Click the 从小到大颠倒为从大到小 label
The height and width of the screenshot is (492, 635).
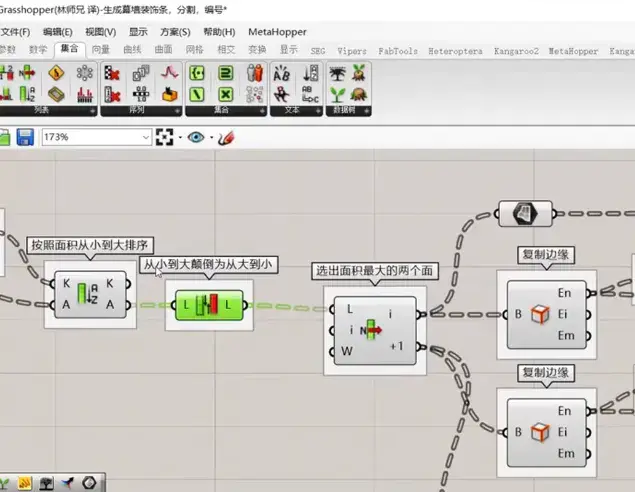pos(208,264)
